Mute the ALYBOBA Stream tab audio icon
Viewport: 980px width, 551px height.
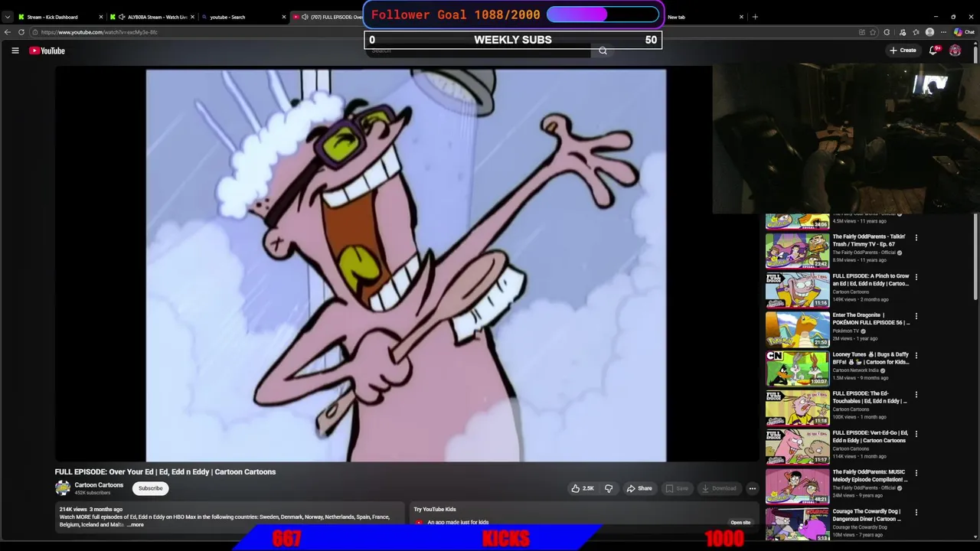coord(122,17)
